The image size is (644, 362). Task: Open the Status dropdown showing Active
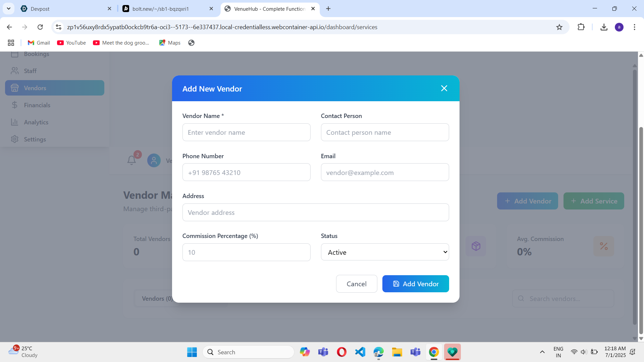[x=385, y=252]
